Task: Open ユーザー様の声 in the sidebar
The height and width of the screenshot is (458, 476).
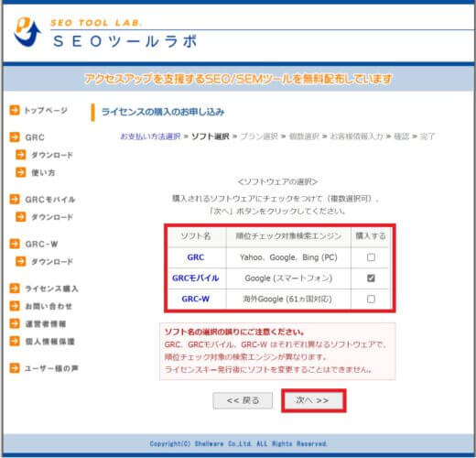Action: pos(51,368)
